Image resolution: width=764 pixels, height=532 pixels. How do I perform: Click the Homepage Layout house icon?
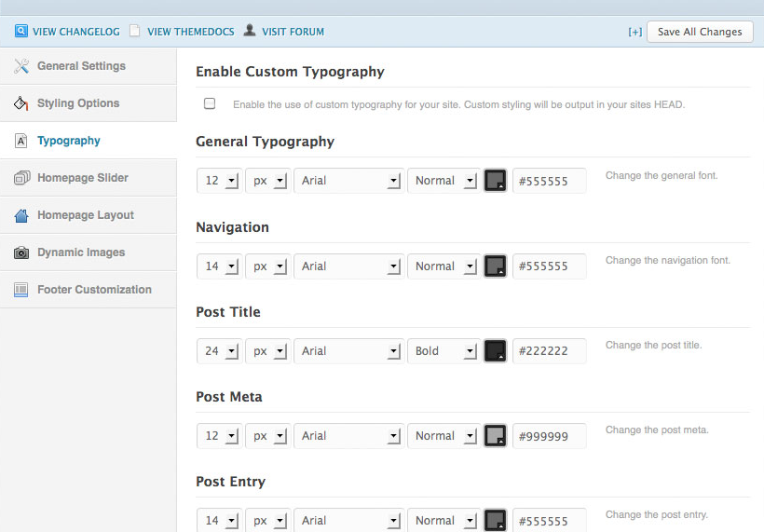click(x=21, y=215)
